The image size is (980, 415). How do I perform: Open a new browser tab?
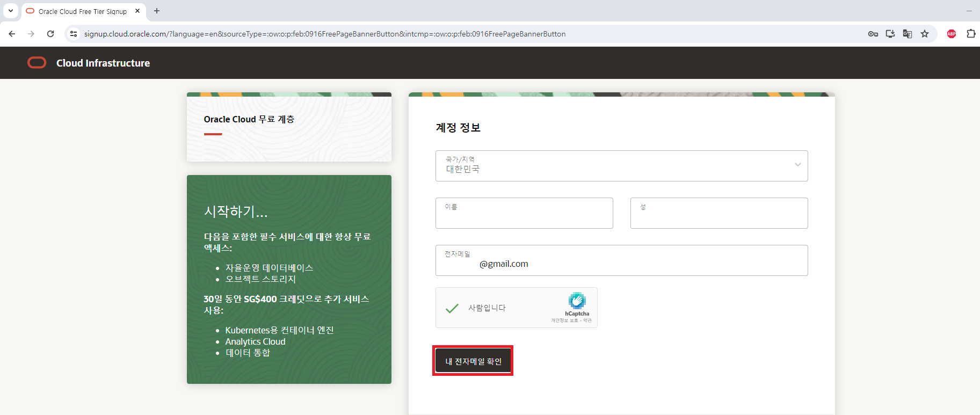[x=157, y=11]
